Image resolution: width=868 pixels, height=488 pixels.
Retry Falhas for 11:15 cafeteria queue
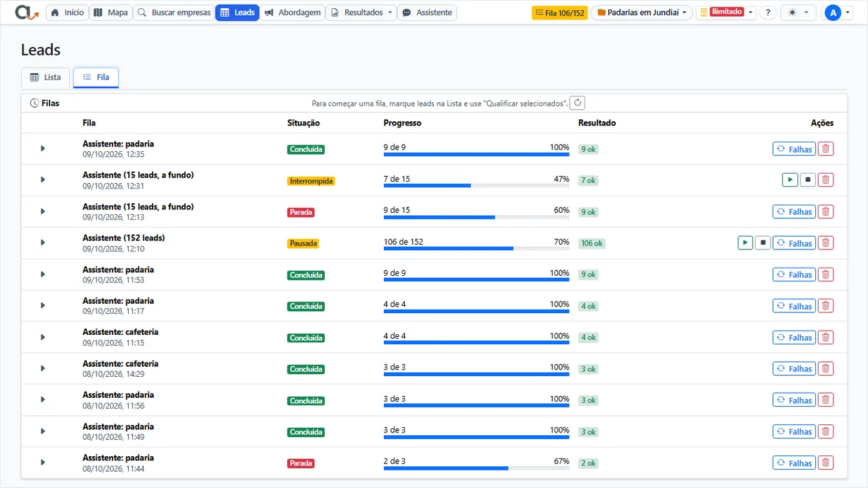point(794,337)
